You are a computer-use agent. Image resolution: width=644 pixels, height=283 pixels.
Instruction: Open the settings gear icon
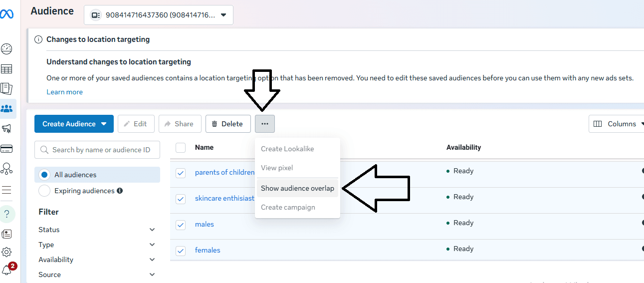coord(7,252)
